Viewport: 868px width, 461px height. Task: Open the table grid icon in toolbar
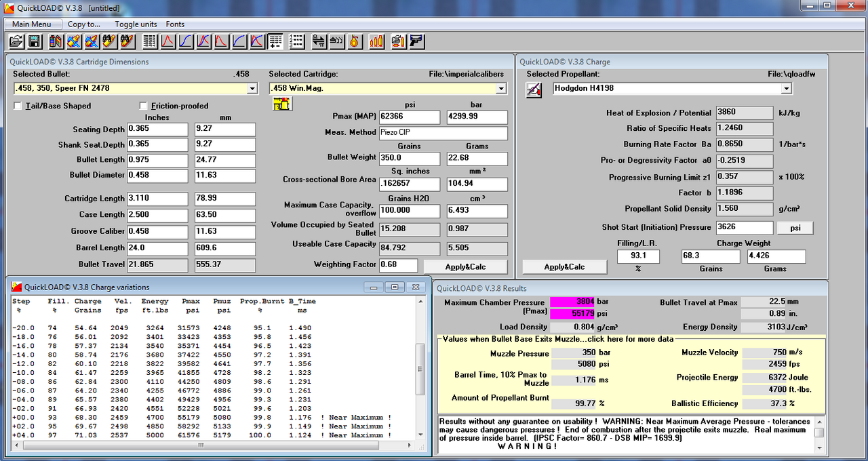click(x=150, y=41)
